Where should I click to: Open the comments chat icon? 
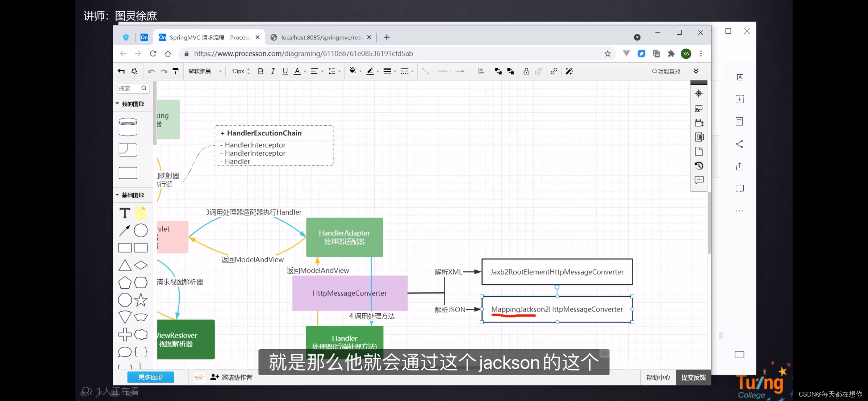[x=699, y=180]
